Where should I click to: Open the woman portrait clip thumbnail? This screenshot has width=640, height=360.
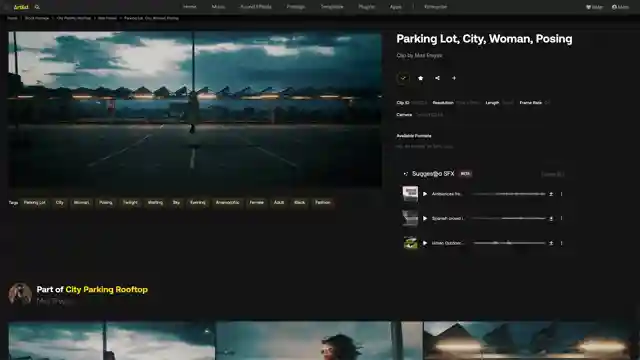pyautogui.click(x=320, y=340)
